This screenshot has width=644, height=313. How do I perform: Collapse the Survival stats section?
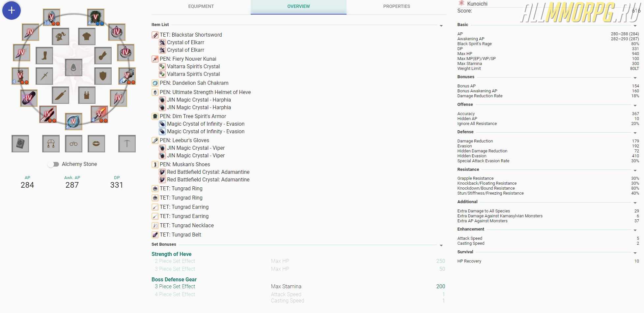click(x=635, y=253)
